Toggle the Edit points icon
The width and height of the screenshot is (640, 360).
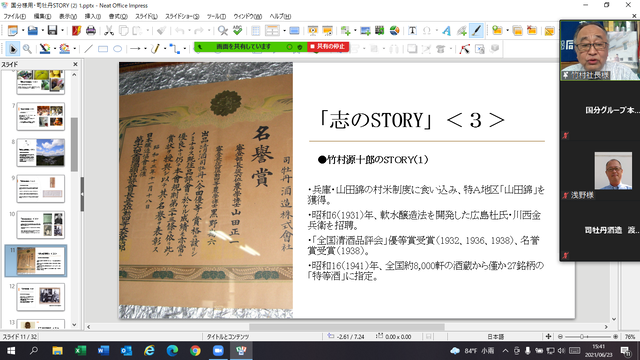[464, 49]
